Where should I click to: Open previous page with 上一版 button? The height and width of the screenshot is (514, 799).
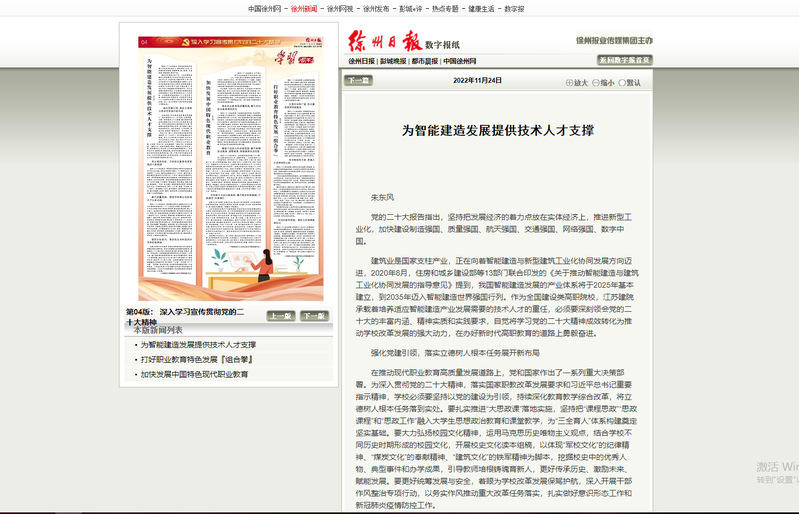point(281,316)
